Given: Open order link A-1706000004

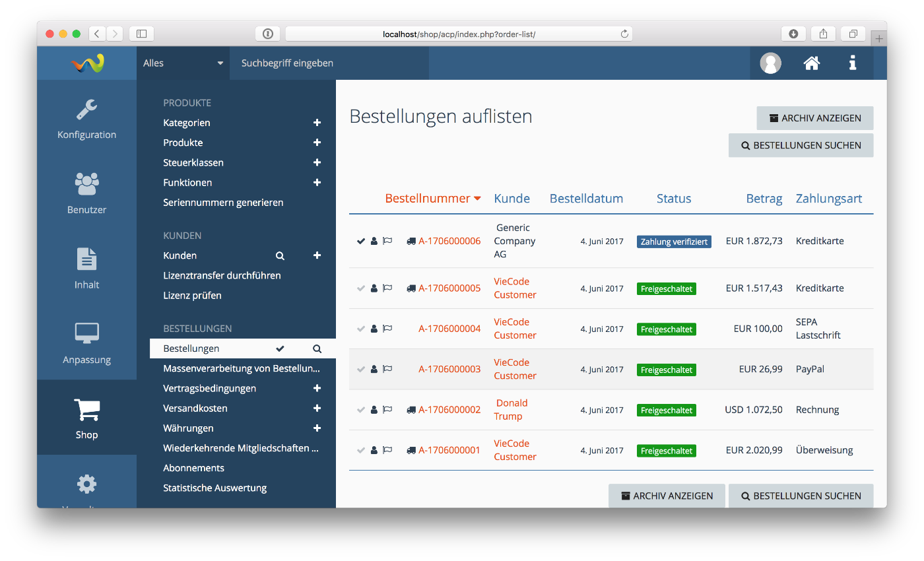Looking at the screenshot, I should 449,329.
